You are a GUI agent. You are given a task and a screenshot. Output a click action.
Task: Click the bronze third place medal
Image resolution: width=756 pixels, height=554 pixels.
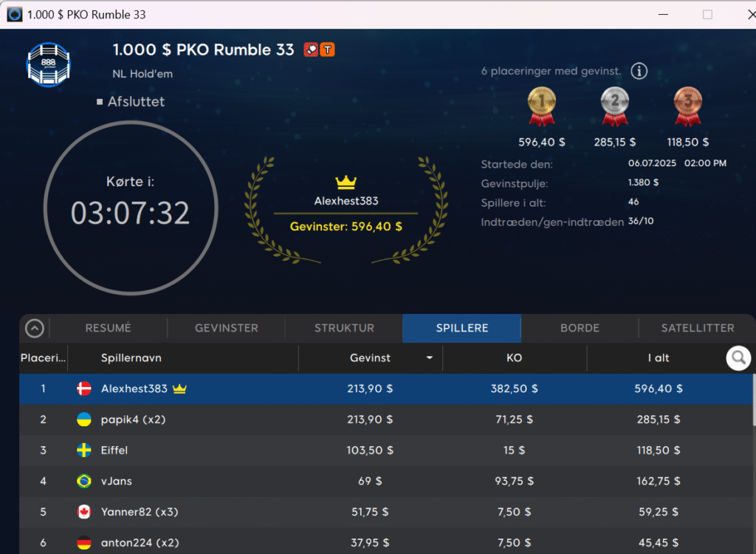[687, 103]
